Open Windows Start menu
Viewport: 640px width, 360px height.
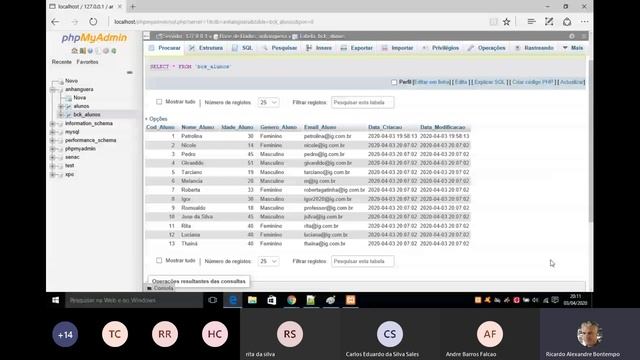point(56,300)
